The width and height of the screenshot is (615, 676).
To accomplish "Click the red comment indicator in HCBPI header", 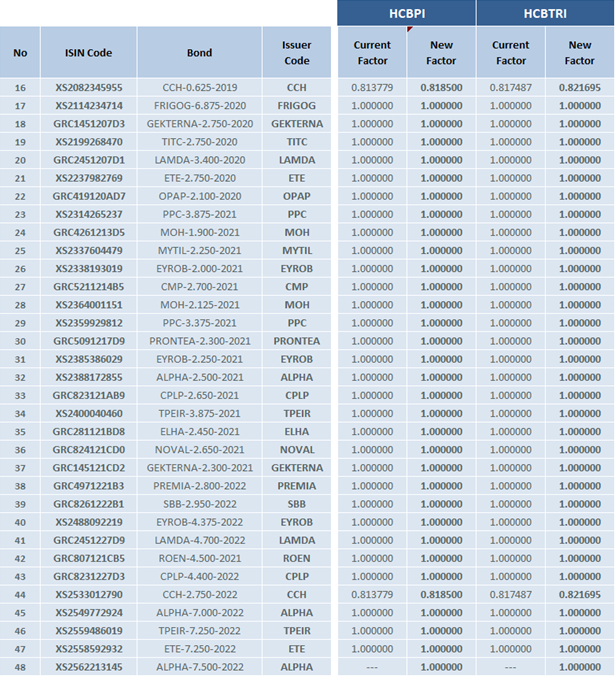I will pos(409,29).
